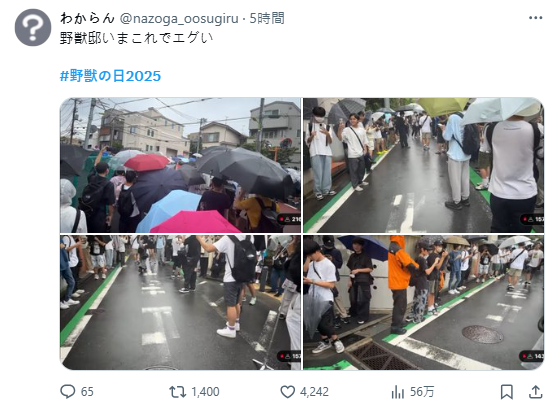Click the 1,400 reposts count

[x=205, y=392]
